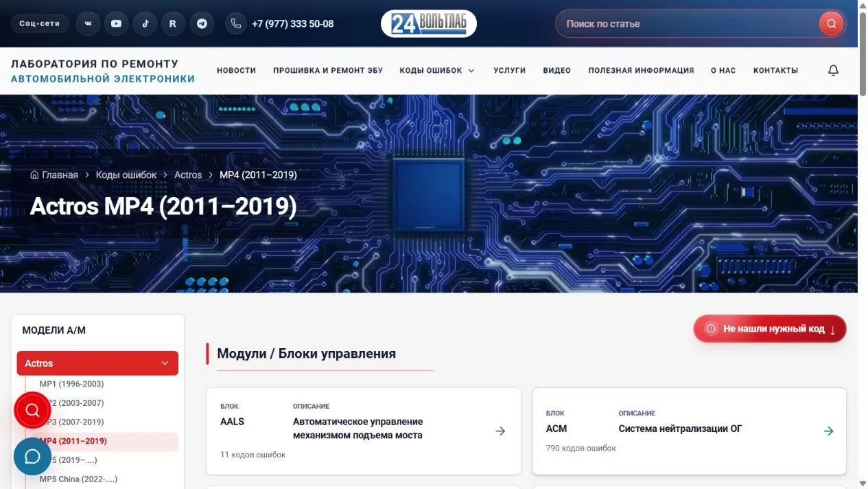Open the Rutube 'R' icon
868x489 pixels.
point(173,23)
